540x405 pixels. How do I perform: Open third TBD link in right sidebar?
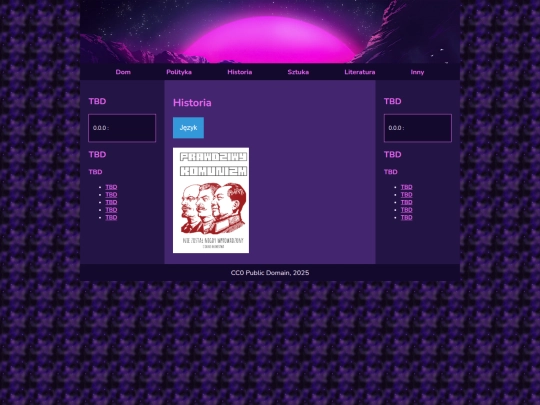pos(407,202)
